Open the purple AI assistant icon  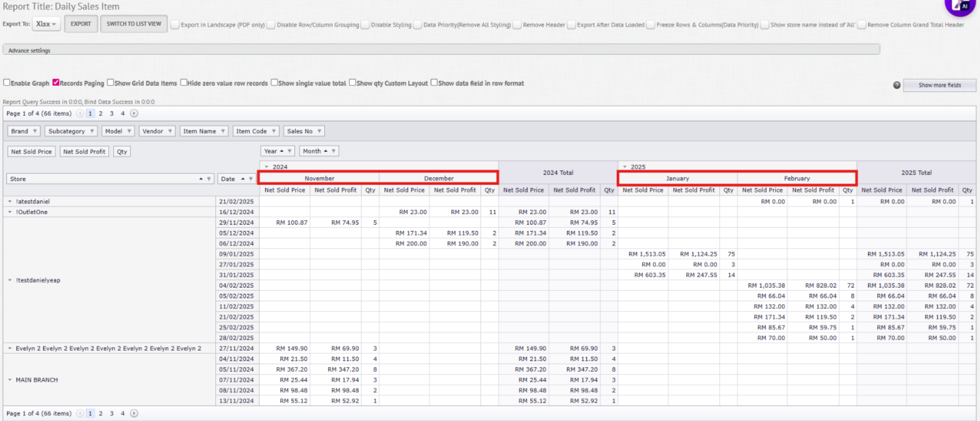[x=962, y=6]
